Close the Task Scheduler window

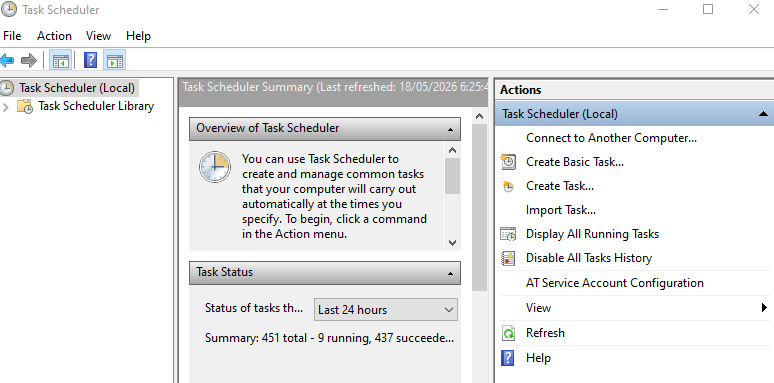click(x=753, y=9)
